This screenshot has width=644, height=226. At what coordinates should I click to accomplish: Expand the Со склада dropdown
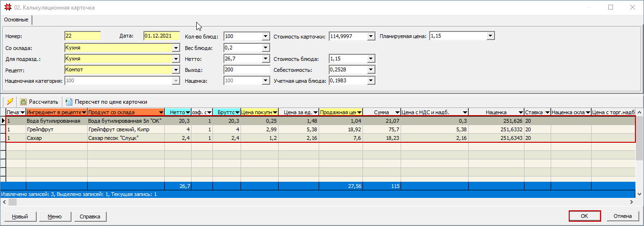pyautogui.click(x=175, y=48)
